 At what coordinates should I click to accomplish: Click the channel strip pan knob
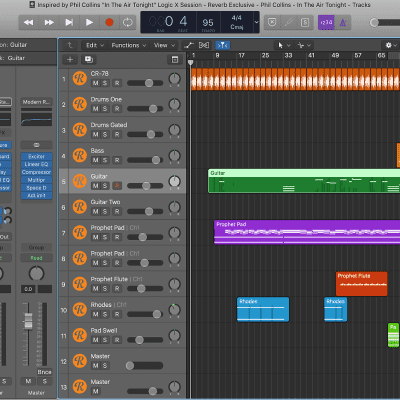(x=36, y=274)
